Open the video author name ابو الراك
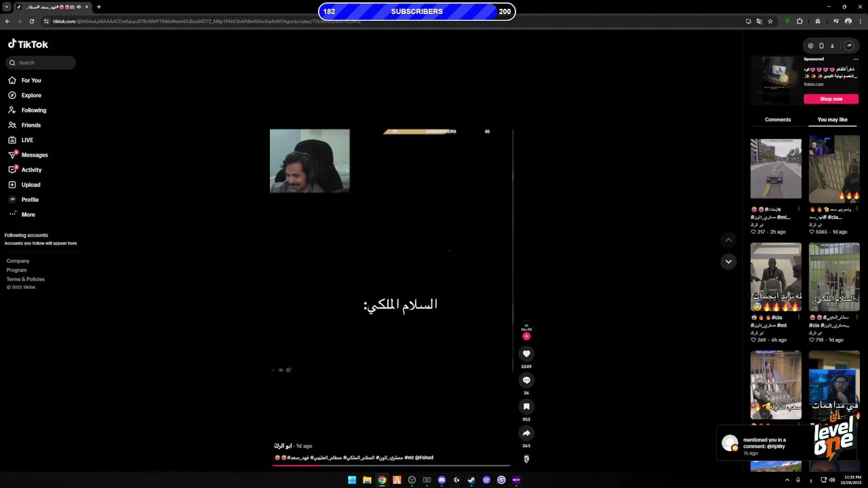Image resolution: width=868 pixels, height=488 pixels. 283,446
